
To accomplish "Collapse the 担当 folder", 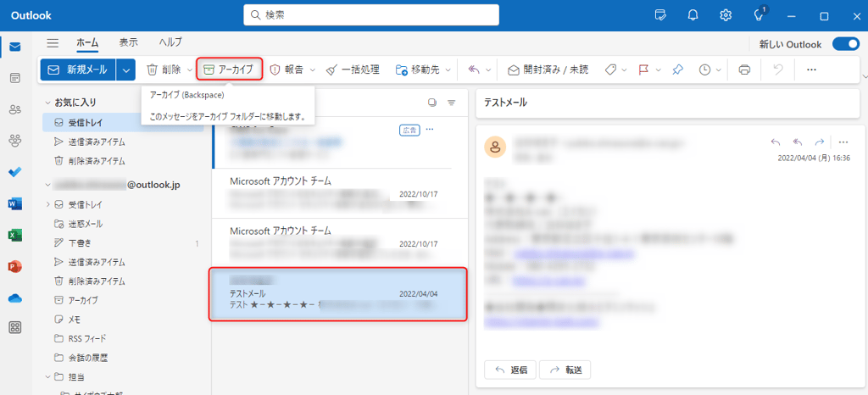I will [48, 376].
